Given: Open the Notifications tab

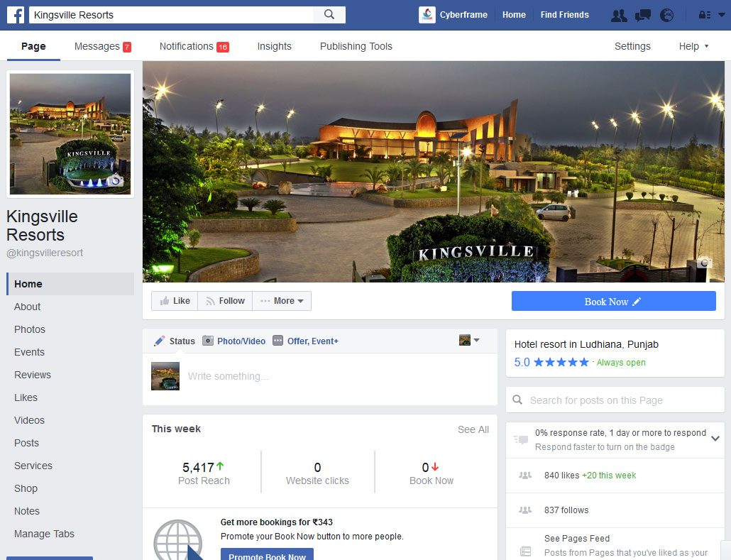Looking at the screenshot, I should pyautogui.click(x=194, y=46).
